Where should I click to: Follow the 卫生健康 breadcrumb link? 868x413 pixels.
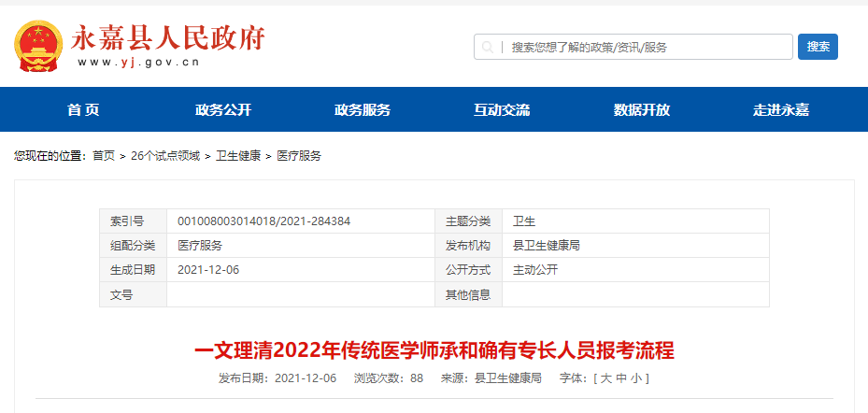(238, 156)
